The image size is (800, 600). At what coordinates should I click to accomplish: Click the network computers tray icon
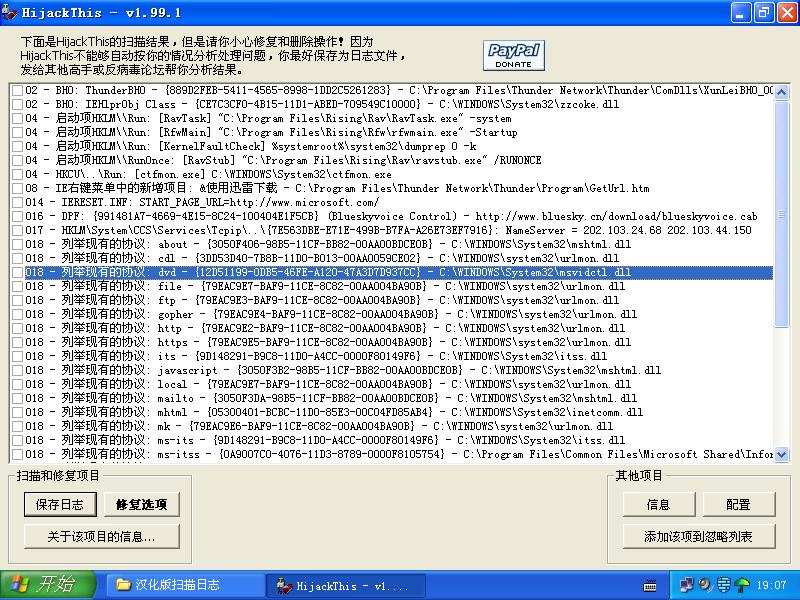686,585
